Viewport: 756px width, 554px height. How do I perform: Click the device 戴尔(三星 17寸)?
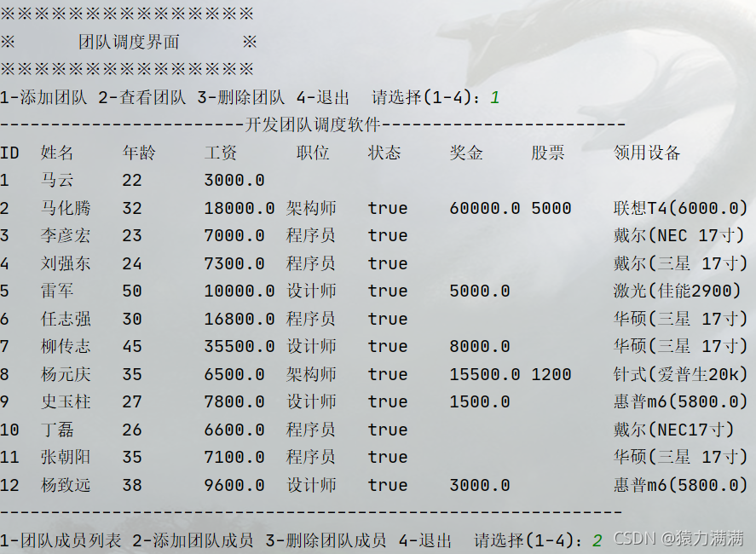(681, 263)
